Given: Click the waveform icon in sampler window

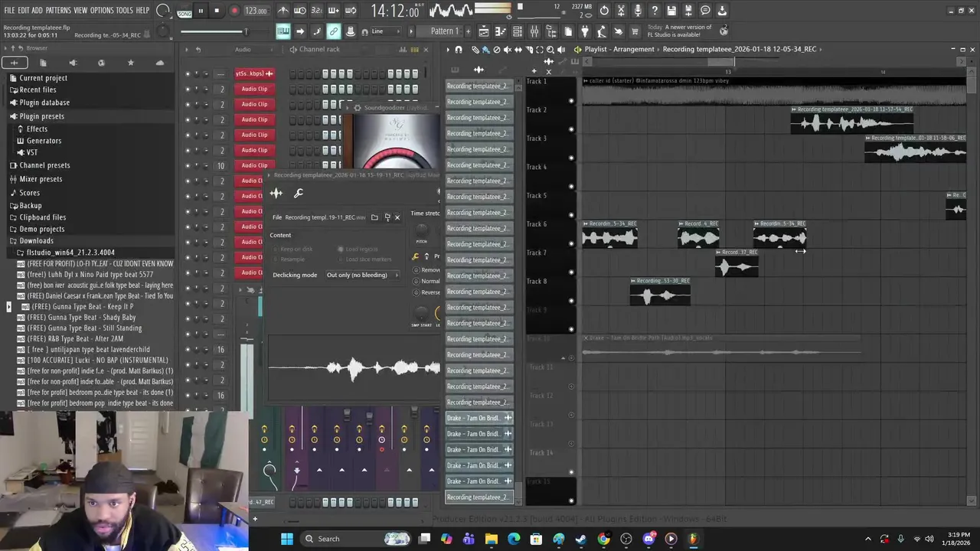Looking at the screenshot, I should click(x=276, y=194).
